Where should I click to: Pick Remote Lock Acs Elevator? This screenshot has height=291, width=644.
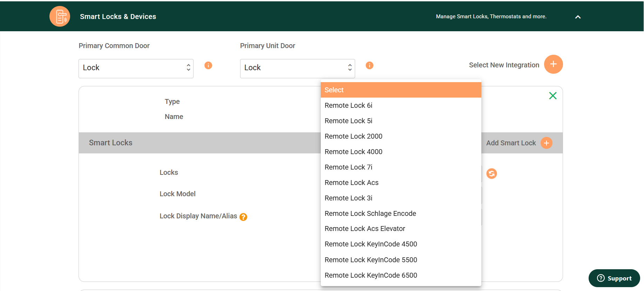click(x=401, y=229)
